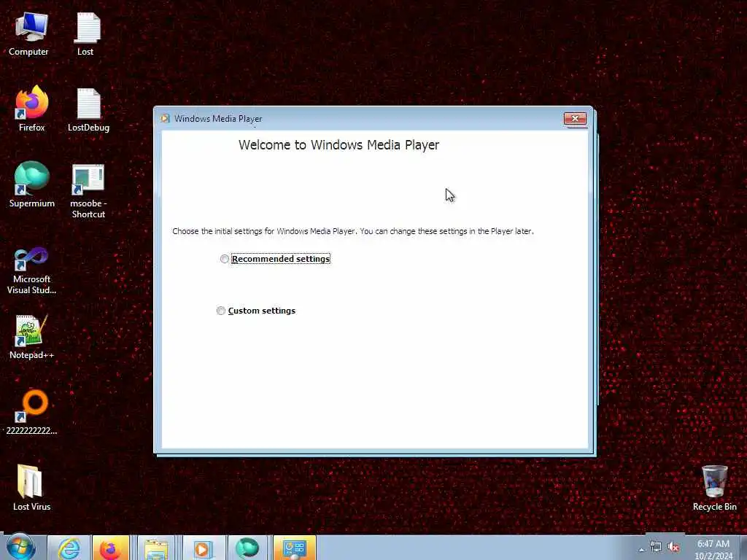Image resolution: width=747 pixels, height=560 pixels.
Task: Close the Windows Media Player dialog
Action: click(x=575, y=119)
